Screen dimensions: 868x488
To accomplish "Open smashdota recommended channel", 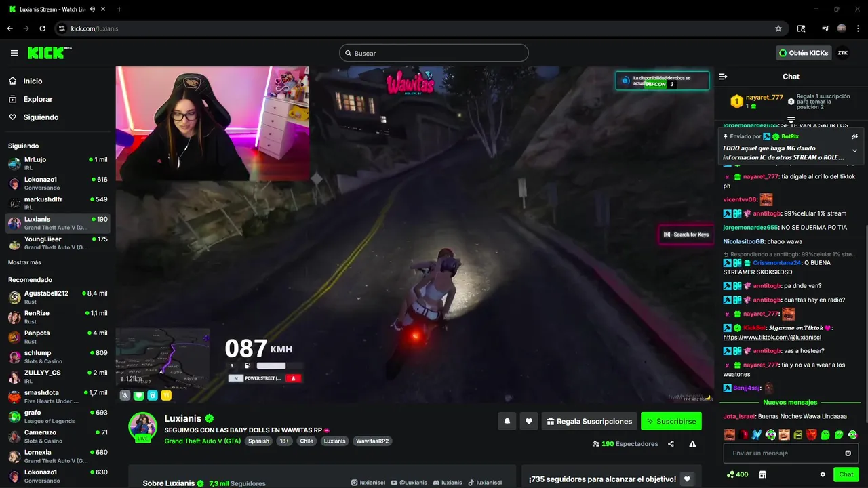I will pyautogui.click(x=58, y=396).
